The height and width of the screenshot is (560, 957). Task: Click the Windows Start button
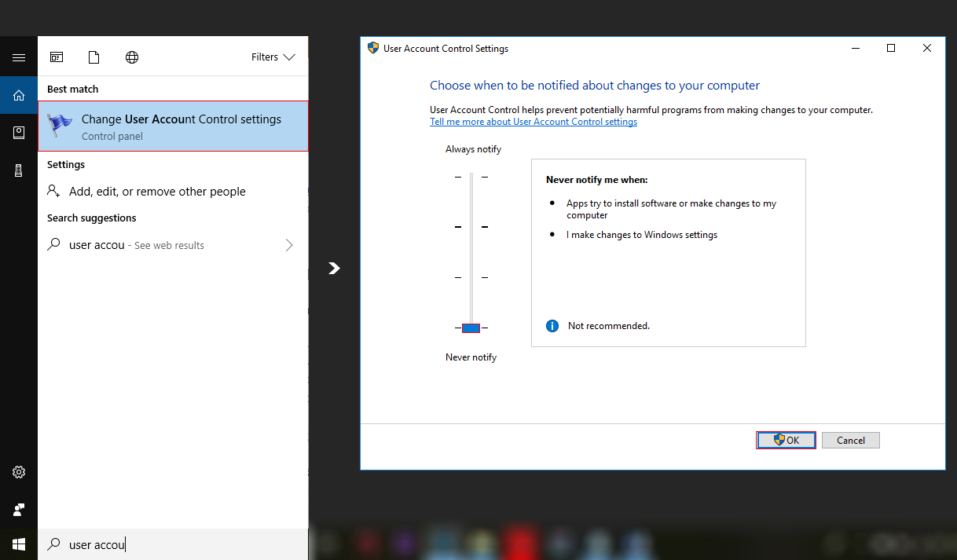click(x=19, y=544)
